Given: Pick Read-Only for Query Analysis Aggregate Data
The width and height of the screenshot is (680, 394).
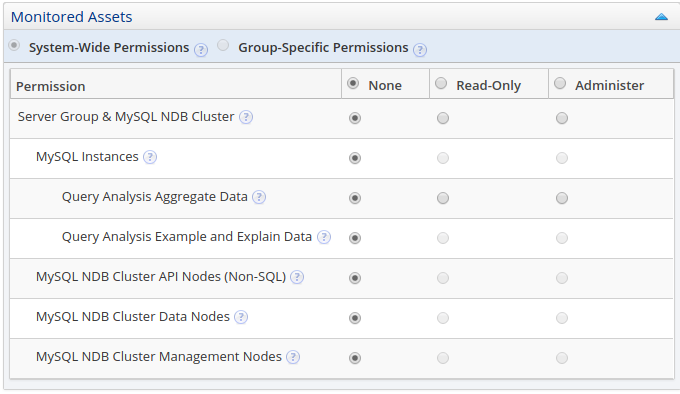Looking at the screenshot, I should pos(443,198).
